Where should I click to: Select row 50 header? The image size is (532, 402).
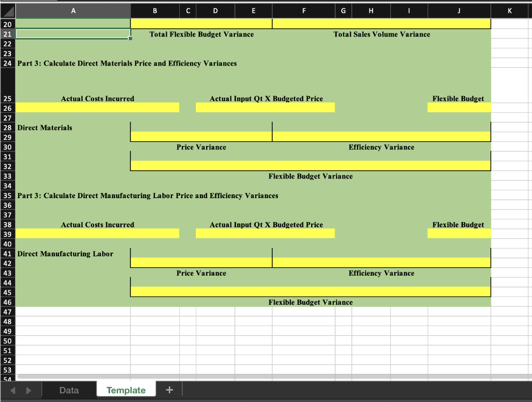point(7,341)
